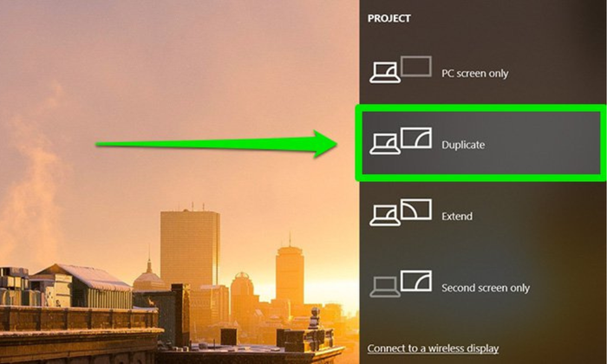Click the laptop icon beside PC screen only
607x364 pixels.
(x=384, y=73)
